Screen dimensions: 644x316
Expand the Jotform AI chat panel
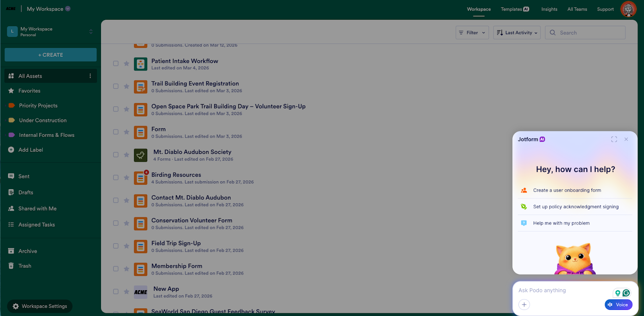(614, 139)
